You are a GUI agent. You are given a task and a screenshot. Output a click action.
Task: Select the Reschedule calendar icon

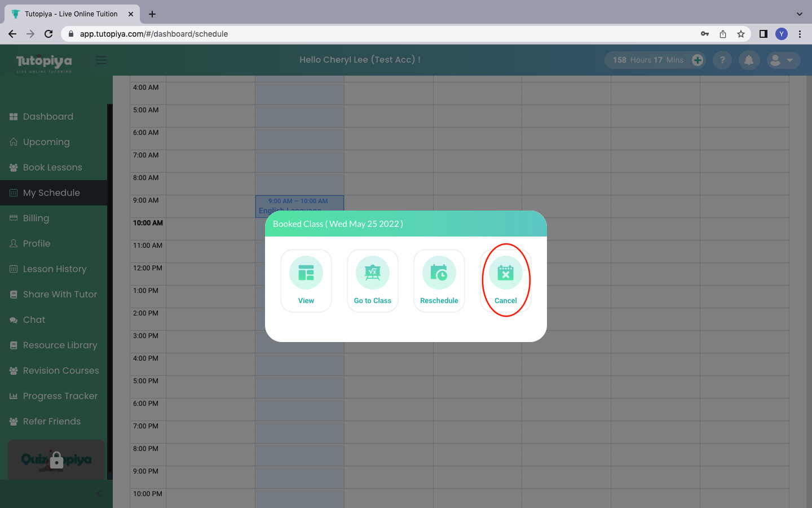(x=439, y=273)
